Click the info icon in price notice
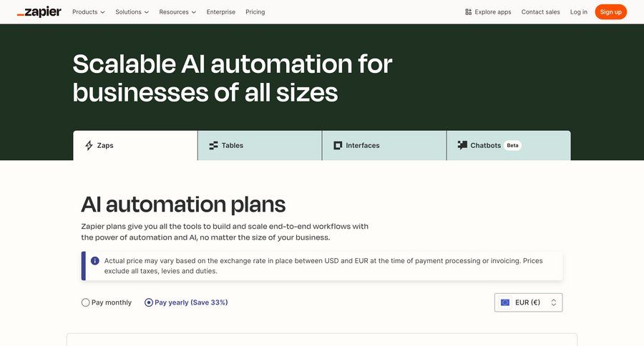 [95, 261]
